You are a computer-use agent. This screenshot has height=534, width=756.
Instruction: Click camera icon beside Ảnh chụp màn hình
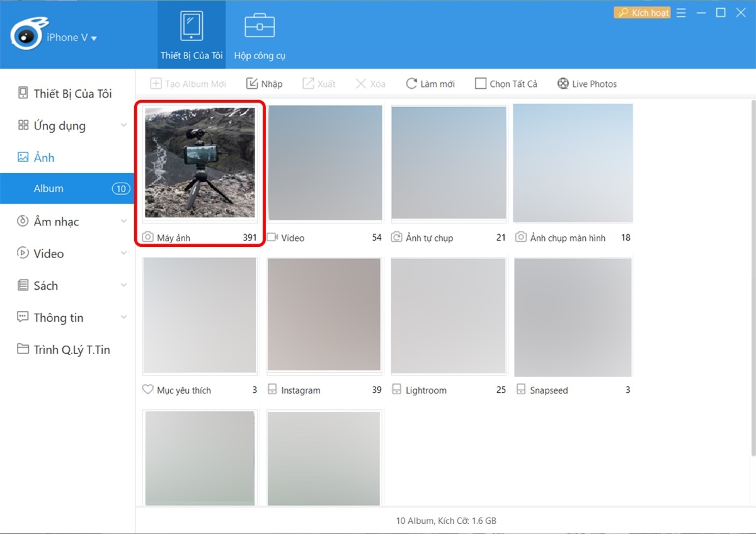click(521, 237)
